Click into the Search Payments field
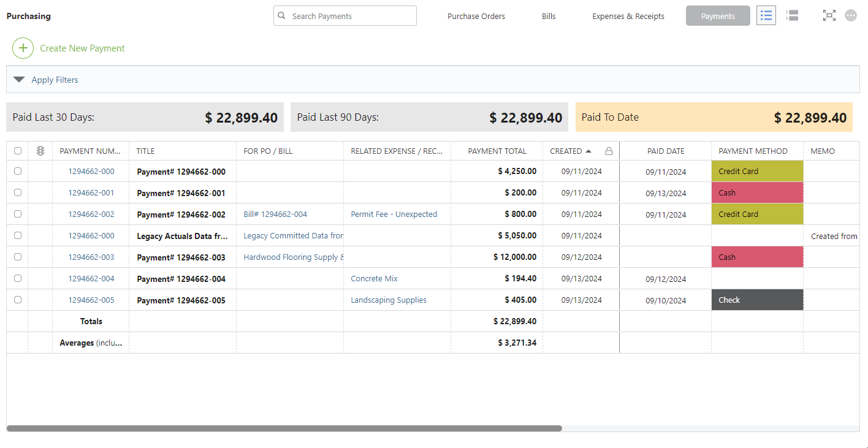 tap(345, 16)
